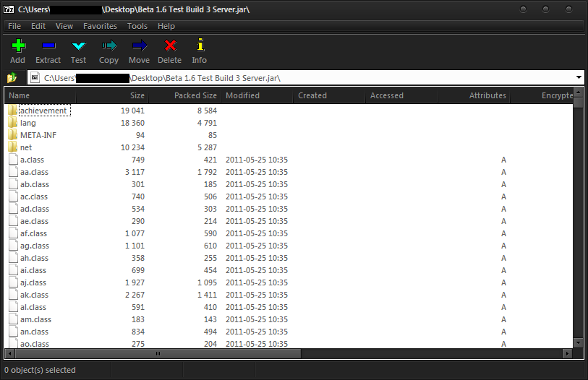Run the Test archive tool

[79, 46]
